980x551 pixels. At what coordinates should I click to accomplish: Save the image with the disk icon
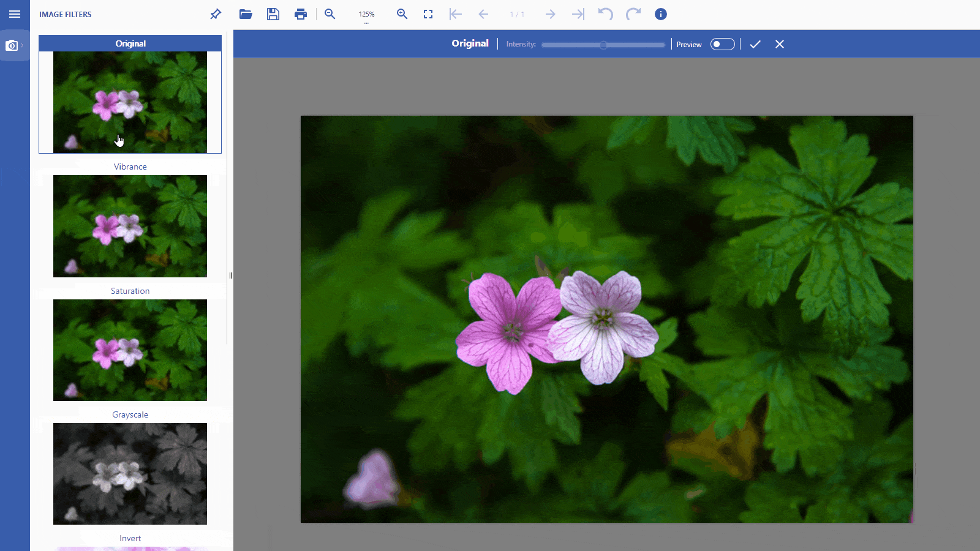(x=273, y=14)
